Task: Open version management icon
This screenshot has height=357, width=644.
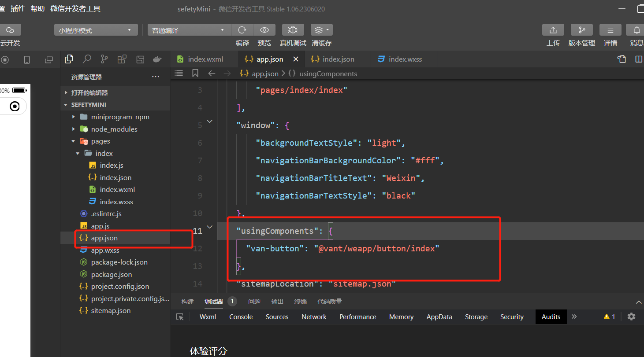Action: [581, 30]
